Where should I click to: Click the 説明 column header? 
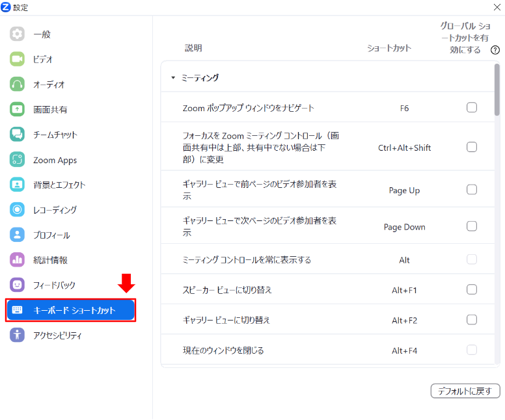[193, 48]
